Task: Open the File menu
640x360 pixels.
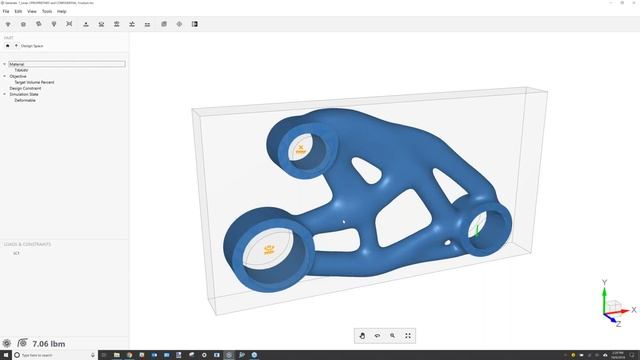Action: [x=6, y=11]
